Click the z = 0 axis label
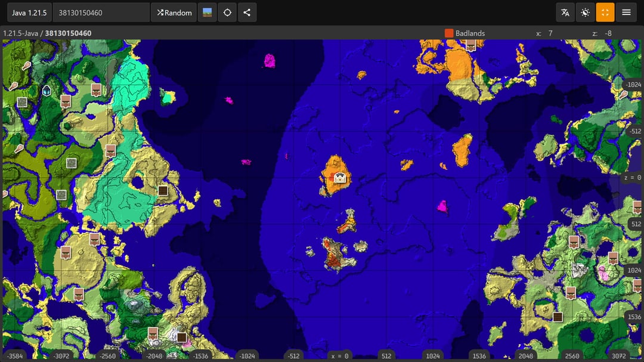Viewport: 644px width, 362px height. click(x=632, y=178)
